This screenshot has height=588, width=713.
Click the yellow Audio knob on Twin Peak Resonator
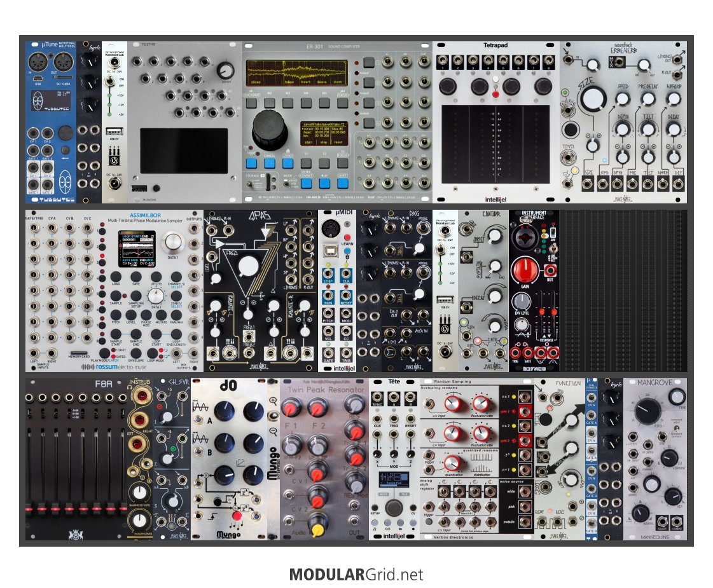click(x=317, y=526)
